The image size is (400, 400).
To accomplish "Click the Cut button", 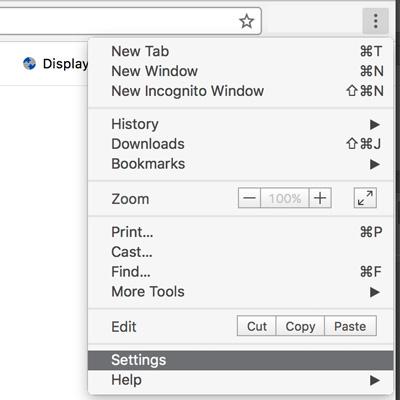I will pos(257,326).
